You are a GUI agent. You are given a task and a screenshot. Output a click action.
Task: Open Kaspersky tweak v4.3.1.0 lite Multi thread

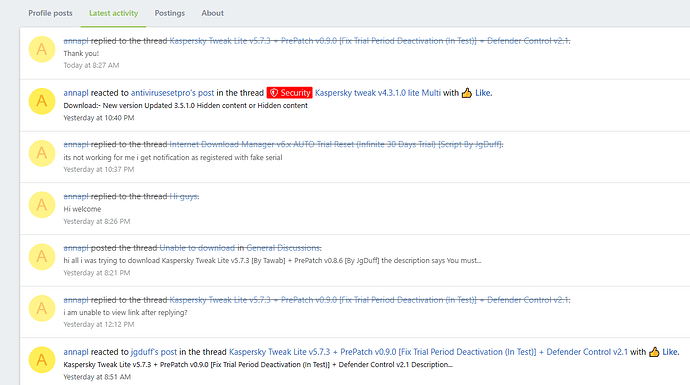tap(378, 93)
